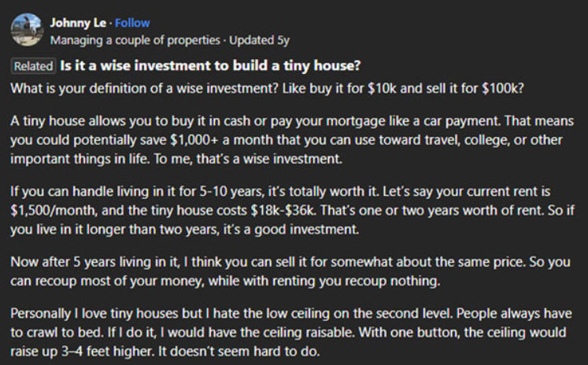
Task: Open question 'Is it a wise investment to build a tiny house?'
Action: click(x=210, y=65)
